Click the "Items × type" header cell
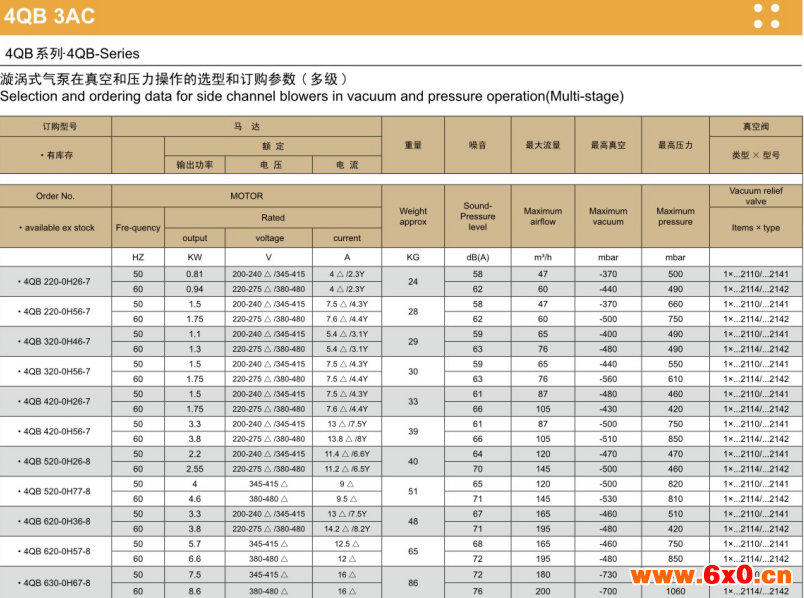Image resolution: width=804 pixels, height=598 pixels. pyautogui.click(x=756, y=228)
